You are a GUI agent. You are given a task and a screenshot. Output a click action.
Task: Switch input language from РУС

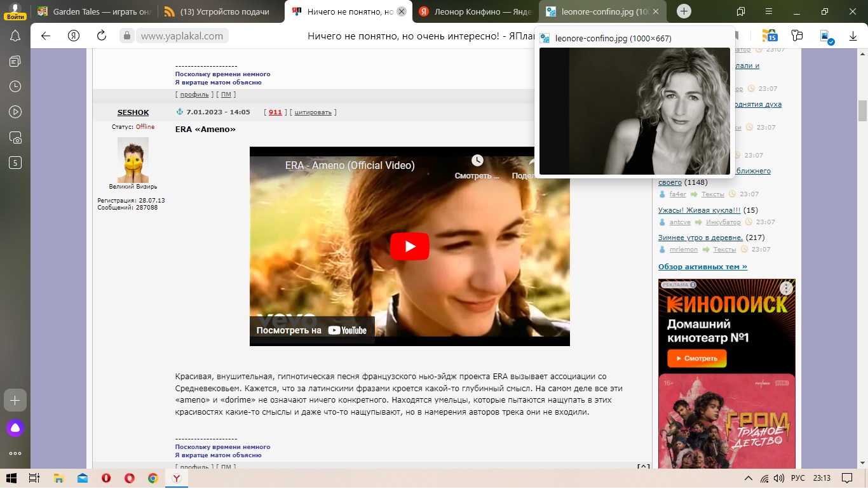797,478
